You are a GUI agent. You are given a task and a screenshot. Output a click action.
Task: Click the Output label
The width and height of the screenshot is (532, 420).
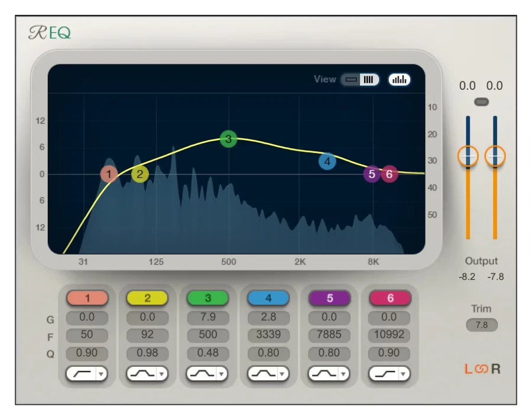coord(481,261)
